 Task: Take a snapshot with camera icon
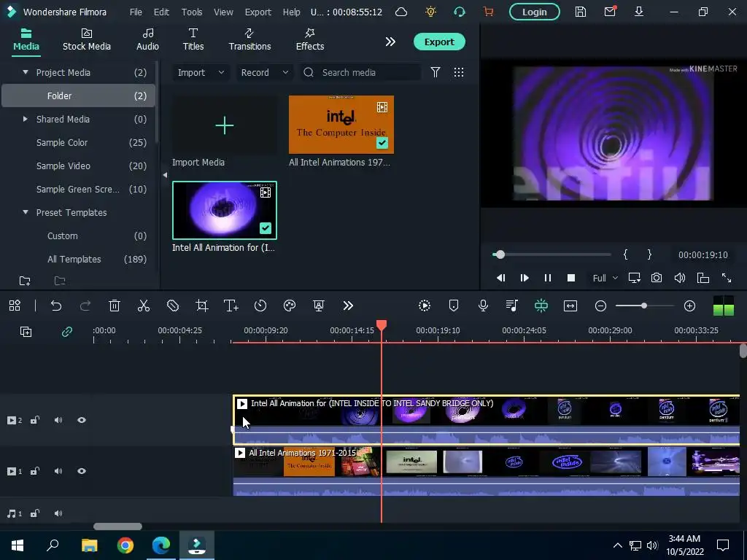657,278
